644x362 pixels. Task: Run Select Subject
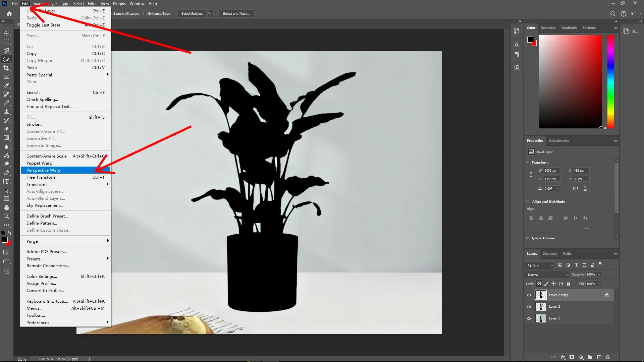192,13
